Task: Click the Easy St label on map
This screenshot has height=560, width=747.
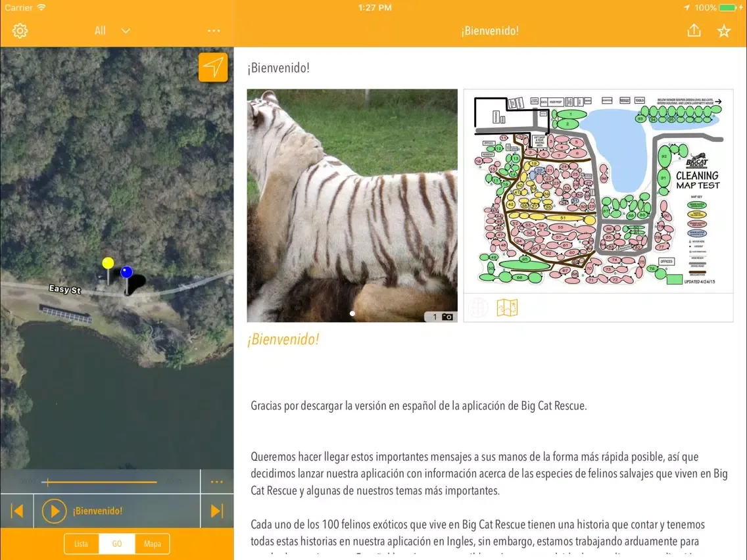Action: coord(65,289)
